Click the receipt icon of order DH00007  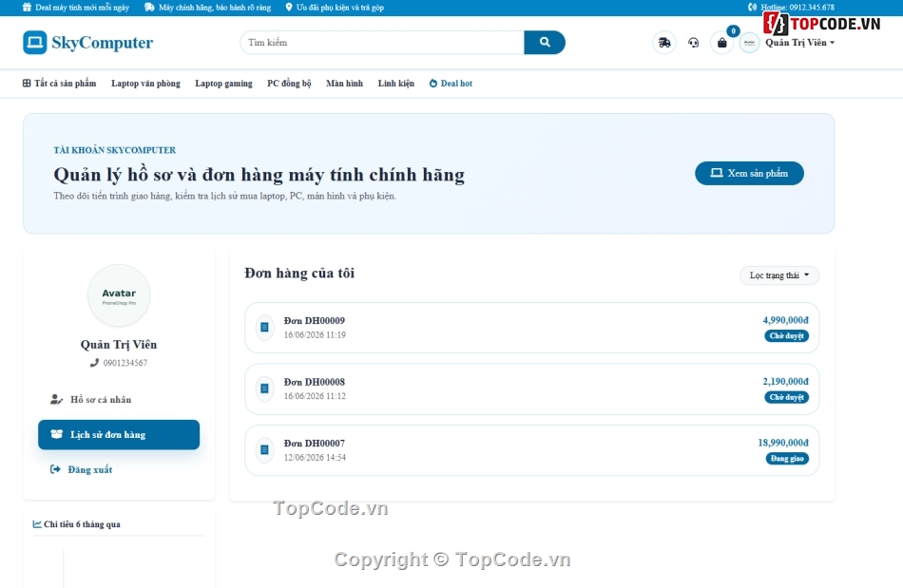point(264,450)
